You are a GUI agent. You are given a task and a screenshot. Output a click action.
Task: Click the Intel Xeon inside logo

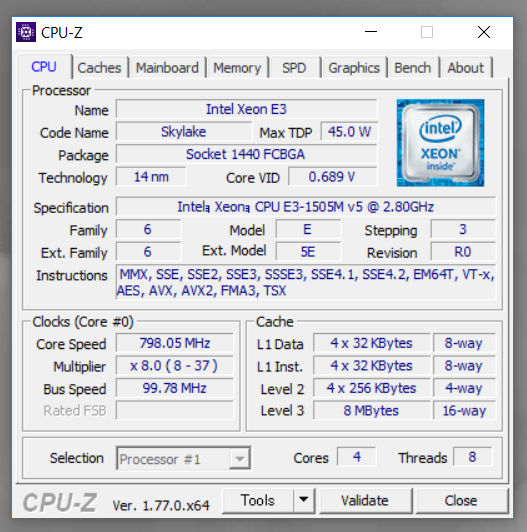click(440, 142)
